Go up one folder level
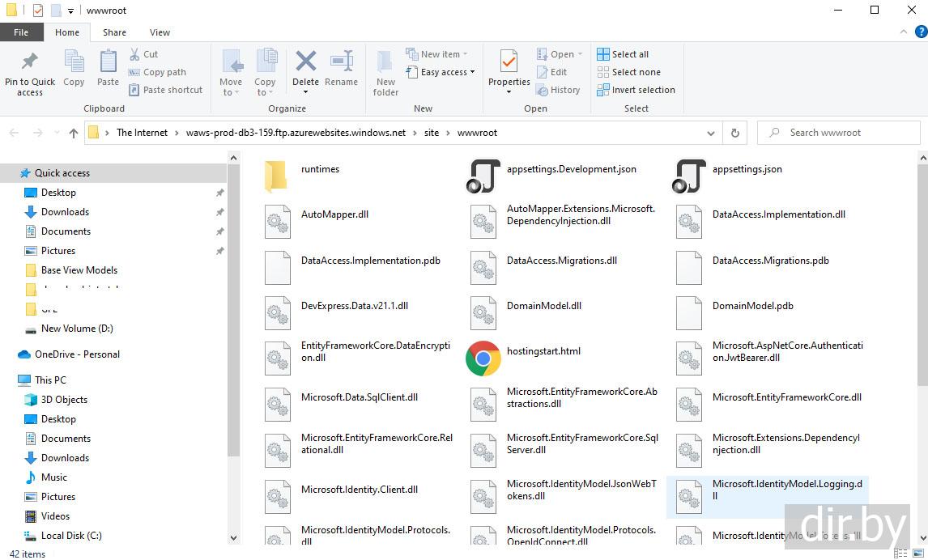This screenshot has height=560, width=928. coord(74,133)
